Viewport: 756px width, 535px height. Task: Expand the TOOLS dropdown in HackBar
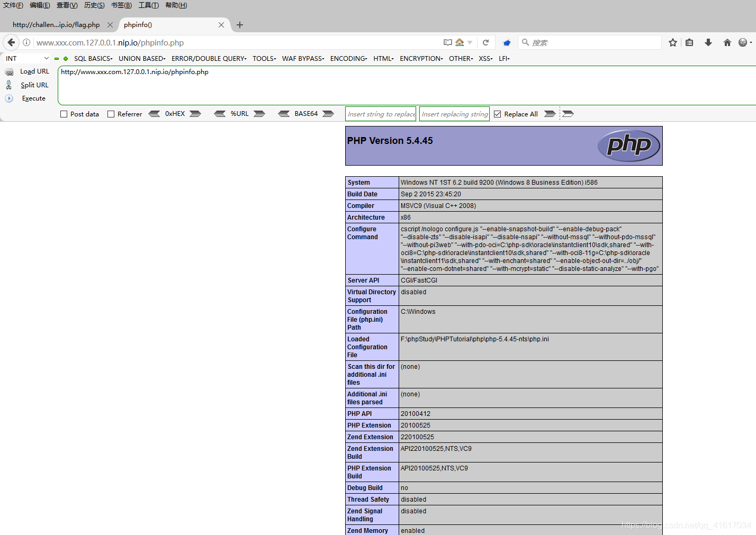[264, 59]
